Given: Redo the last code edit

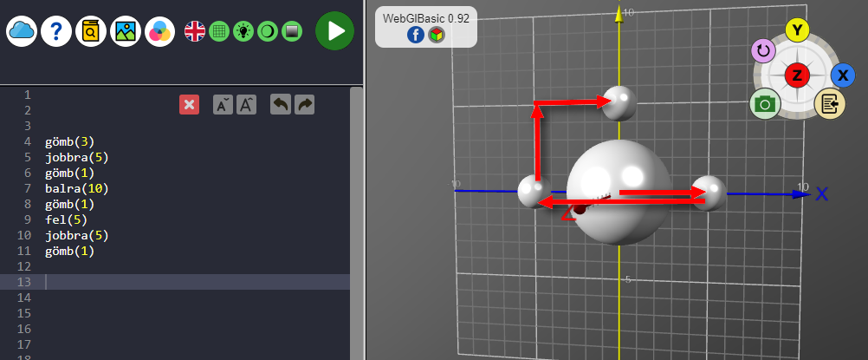Looking at the screenshot, I should pos(304,105).
